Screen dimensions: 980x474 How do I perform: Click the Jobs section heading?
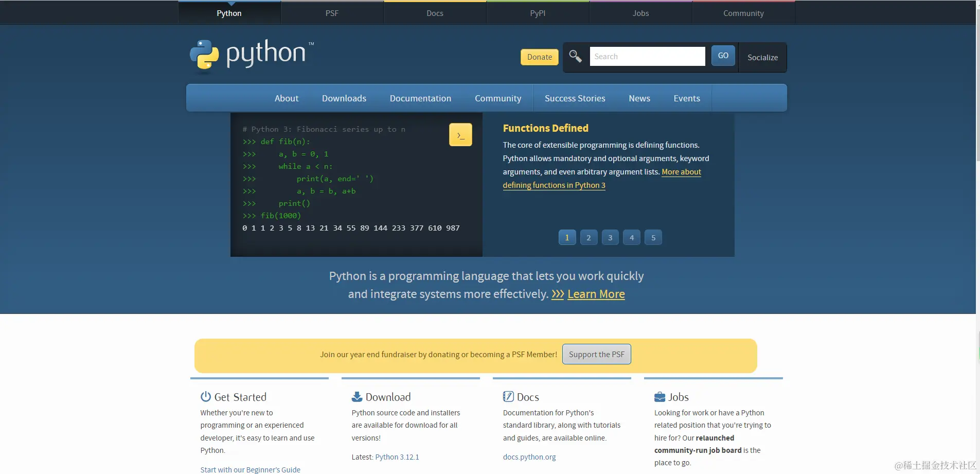[679, 397]
